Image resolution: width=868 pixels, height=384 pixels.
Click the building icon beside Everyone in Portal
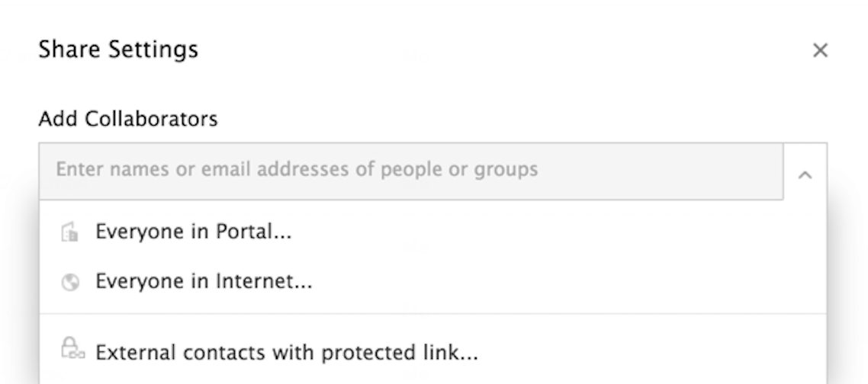pyautogui.click(x=69, y=232)
